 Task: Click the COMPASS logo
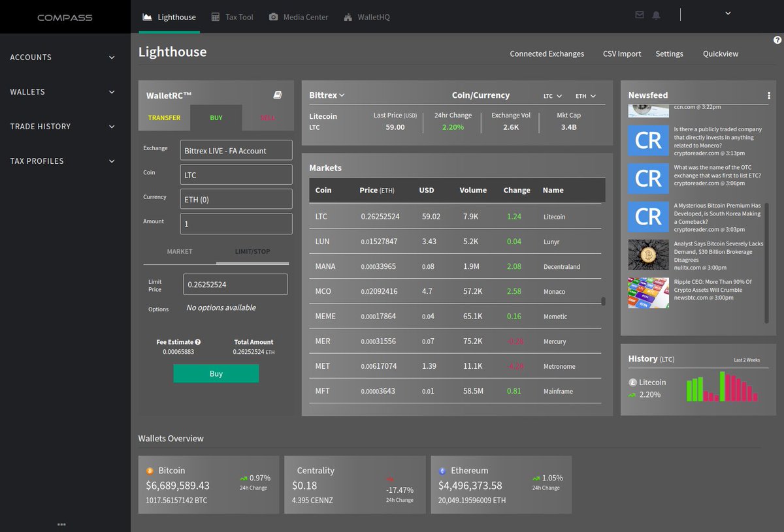[x=65, y=17]
